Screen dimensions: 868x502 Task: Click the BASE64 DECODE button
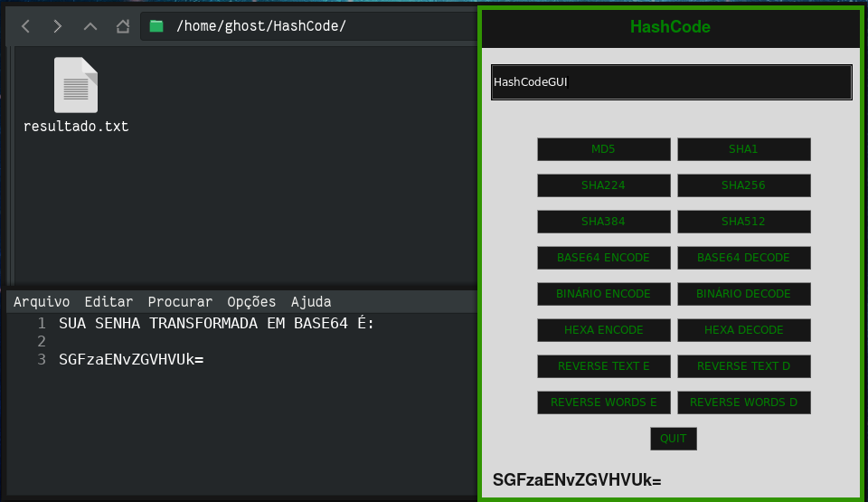click(743, 258)
